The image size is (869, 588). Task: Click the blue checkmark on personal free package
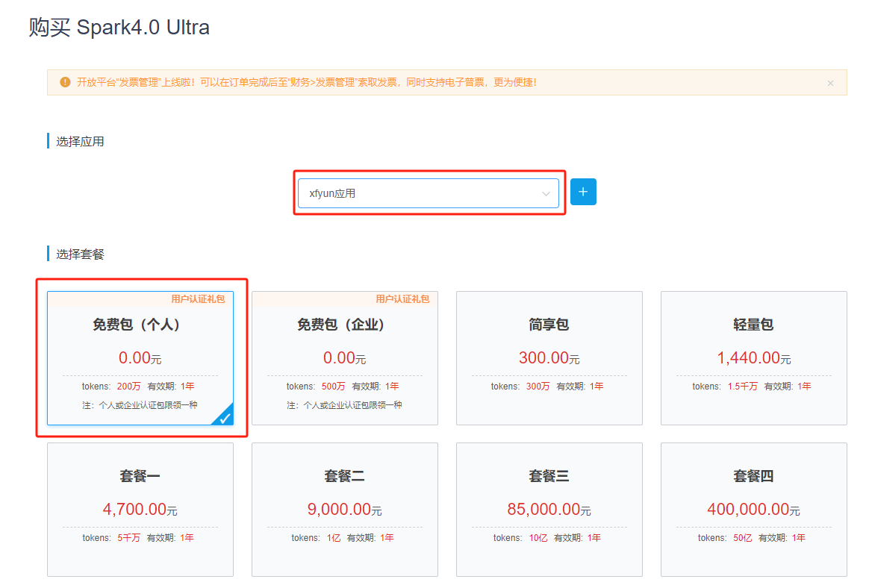[x=225, y=417]
